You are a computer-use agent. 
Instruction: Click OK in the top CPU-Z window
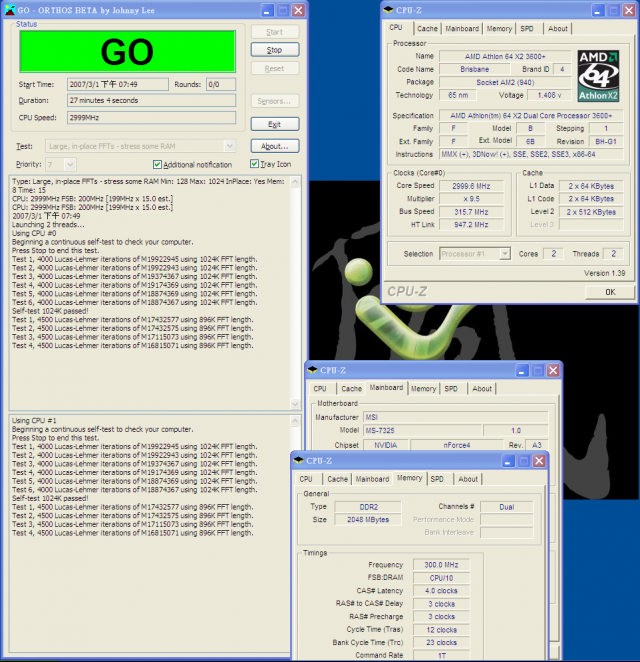pos(610,292)
